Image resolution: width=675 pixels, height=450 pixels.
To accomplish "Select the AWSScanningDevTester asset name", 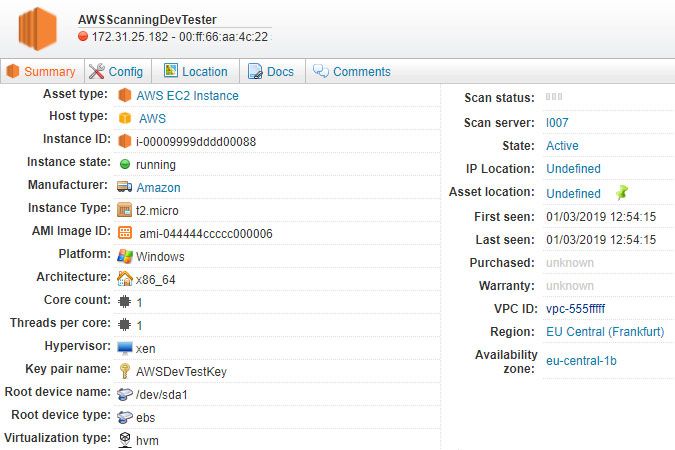I will coord(147,20).
